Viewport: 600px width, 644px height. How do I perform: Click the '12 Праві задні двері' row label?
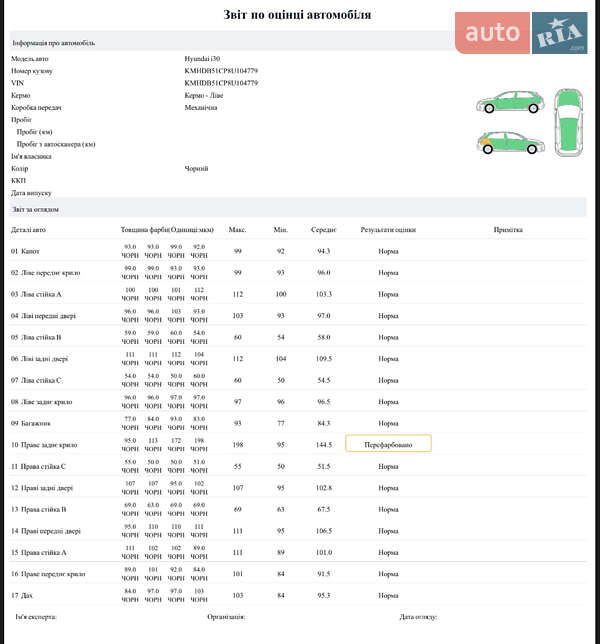click(42, 488)
